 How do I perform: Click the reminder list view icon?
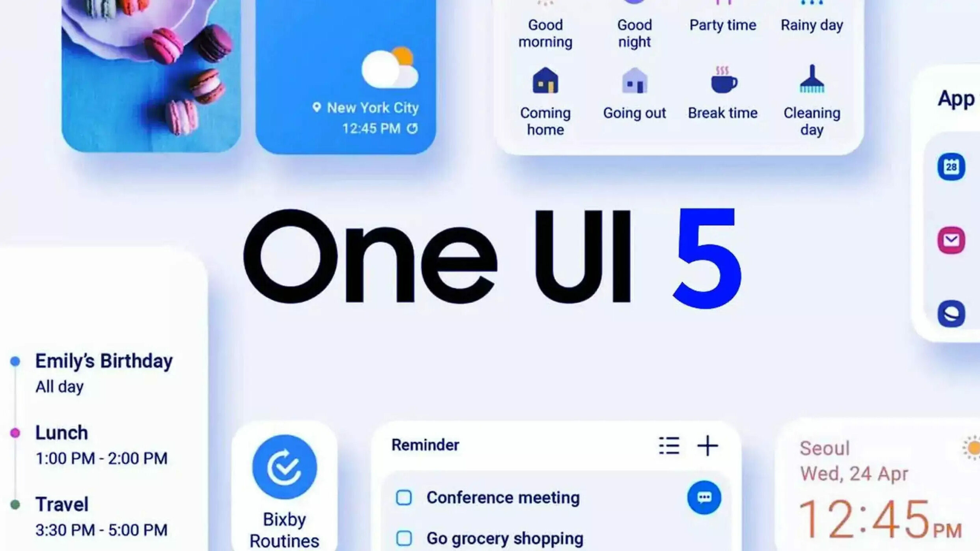tap(668, 445)
